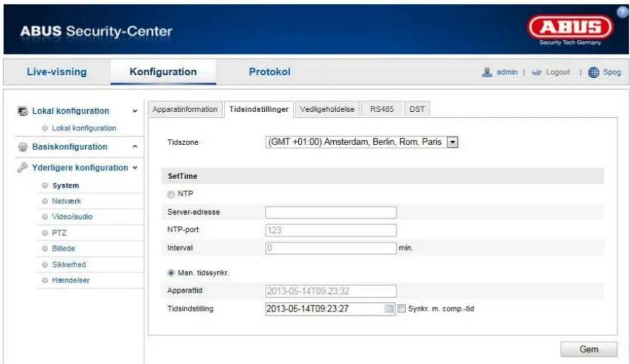This screenshot has height=364, width=630.
Task: Click the ABUS Security-Center title
Action: point(96,31)
